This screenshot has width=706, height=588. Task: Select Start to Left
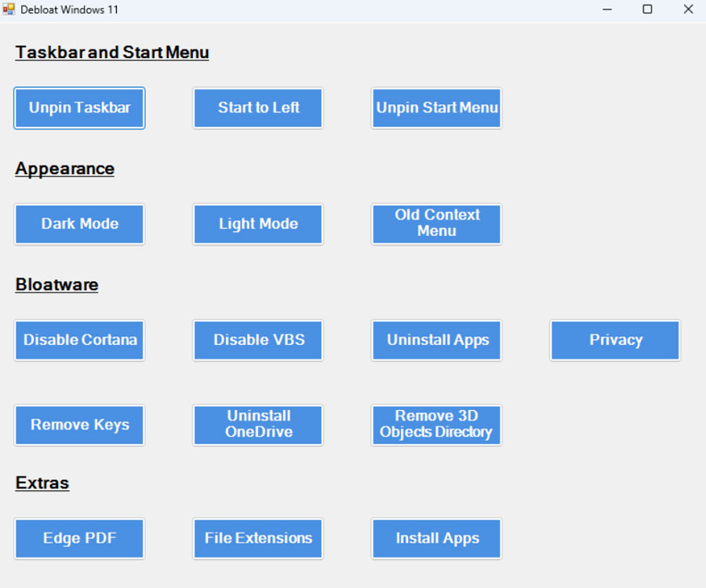coord(258,108)
